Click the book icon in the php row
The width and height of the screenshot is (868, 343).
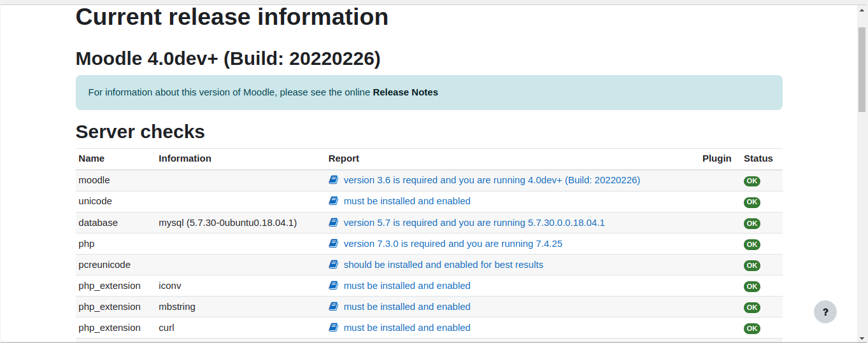pyautogui.click(x=333, y=244)
